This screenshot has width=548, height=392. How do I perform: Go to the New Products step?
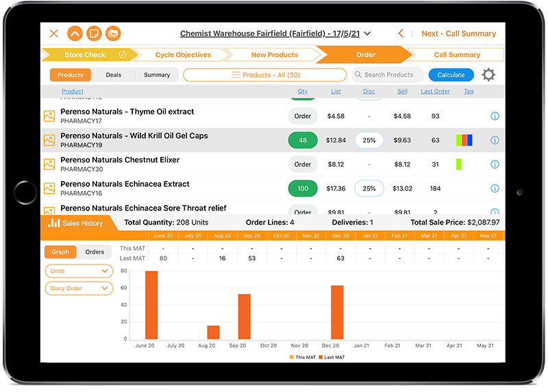274,55
